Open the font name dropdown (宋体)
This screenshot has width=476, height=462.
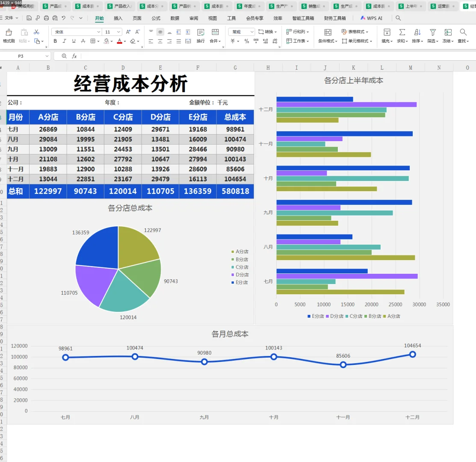click(x=99, y=32)
